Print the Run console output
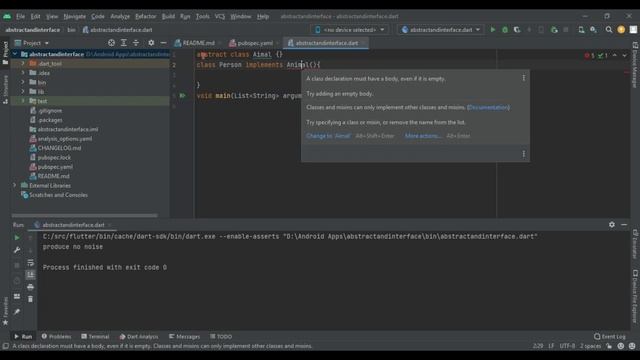 pos(31,287)
